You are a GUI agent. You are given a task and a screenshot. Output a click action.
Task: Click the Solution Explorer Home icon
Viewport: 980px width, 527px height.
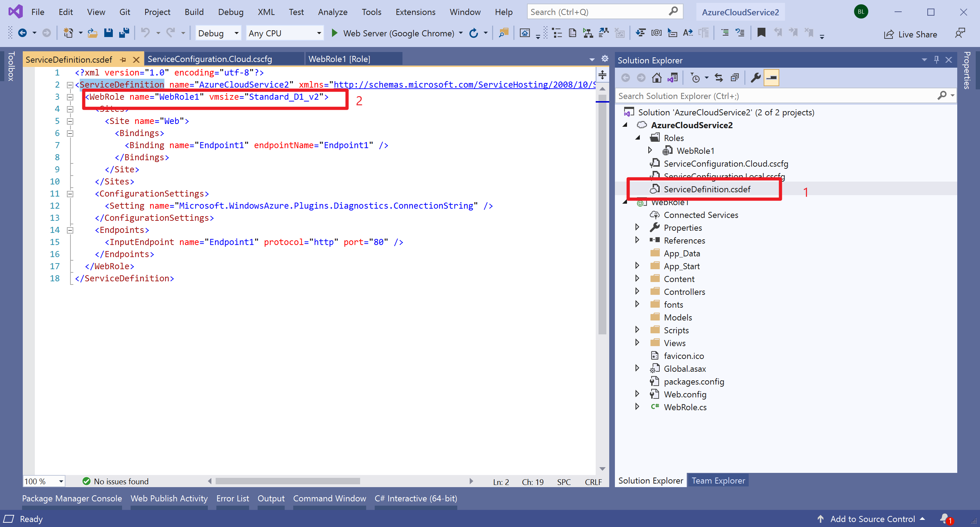[656, 78]
